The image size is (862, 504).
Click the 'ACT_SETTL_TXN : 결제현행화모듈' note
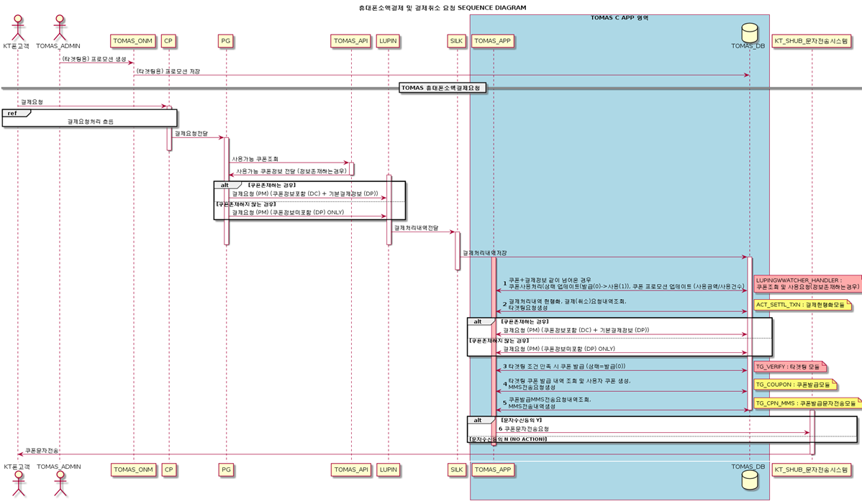coord(802,305)
